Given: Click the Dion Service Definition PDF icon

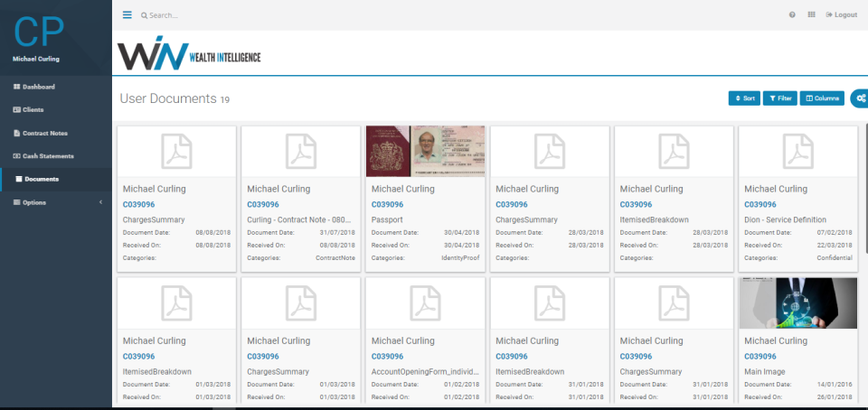Looking at the screenshot, I should pos(797,152).
